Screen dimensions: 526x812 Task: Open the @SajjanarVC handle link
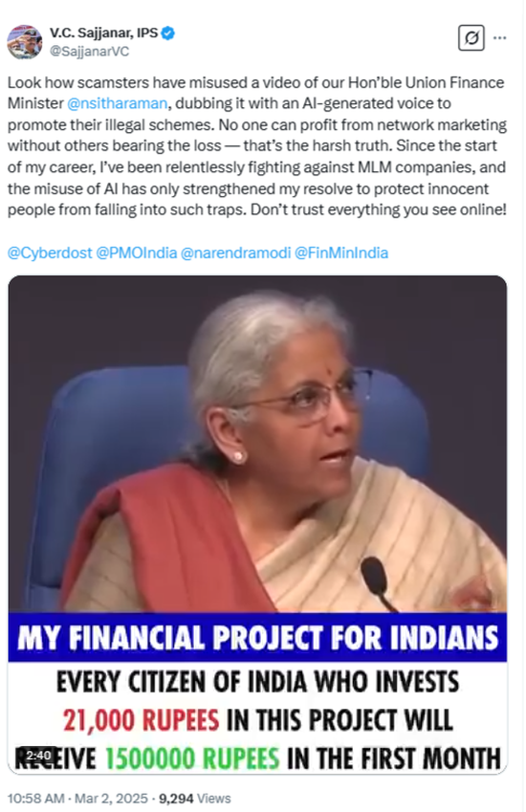[x=89, y=52]
